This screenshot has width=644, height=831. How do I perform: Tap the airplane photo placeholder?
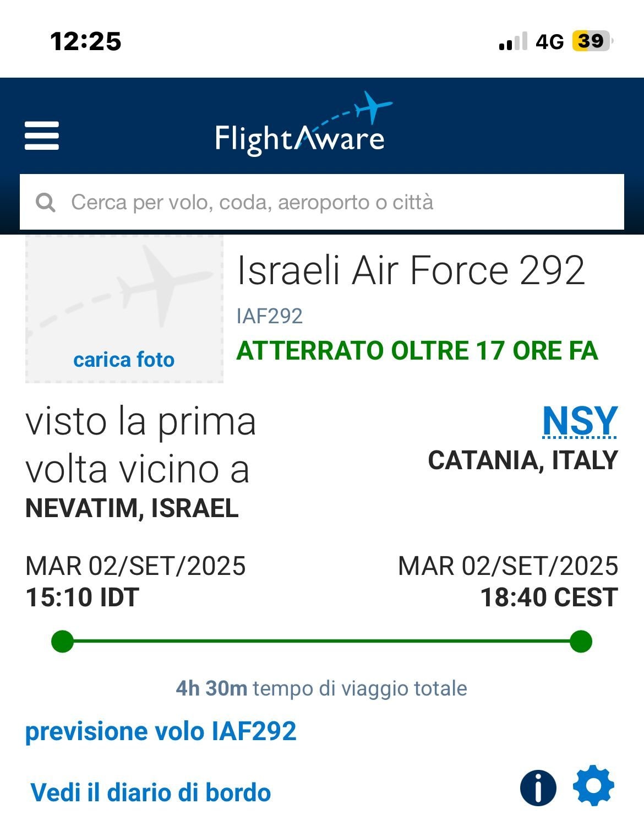(124, 309)
